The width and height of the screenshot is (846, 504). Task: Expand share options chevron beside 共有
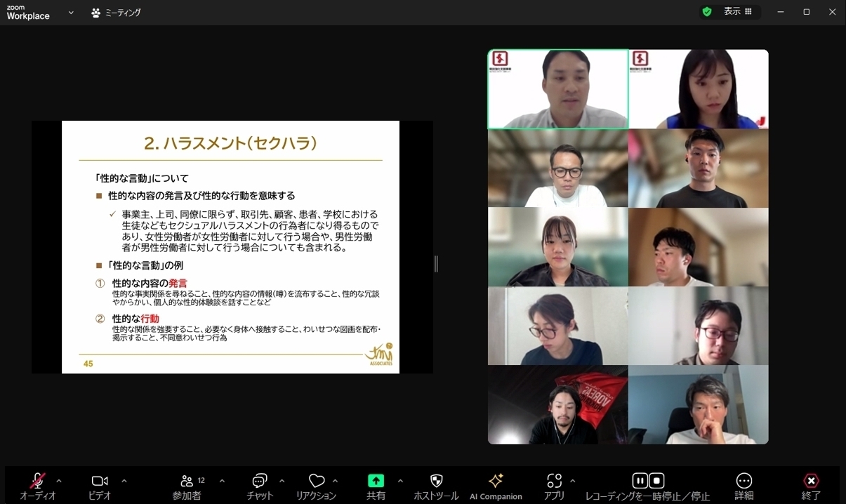tap(400, 481)
